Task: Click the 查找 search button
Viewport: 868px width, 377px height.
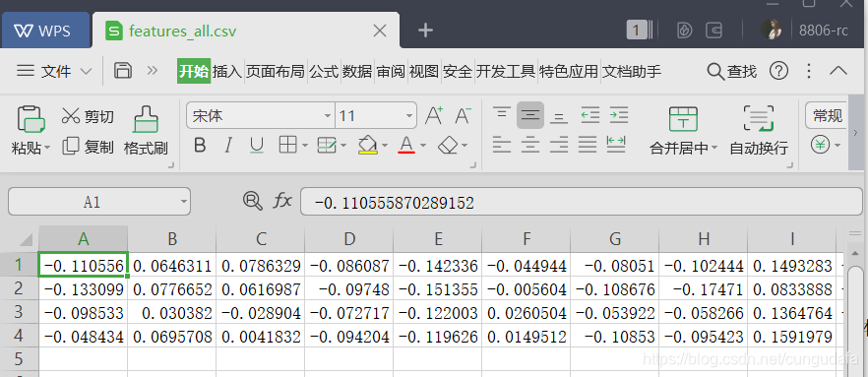Action: [732, 72]
